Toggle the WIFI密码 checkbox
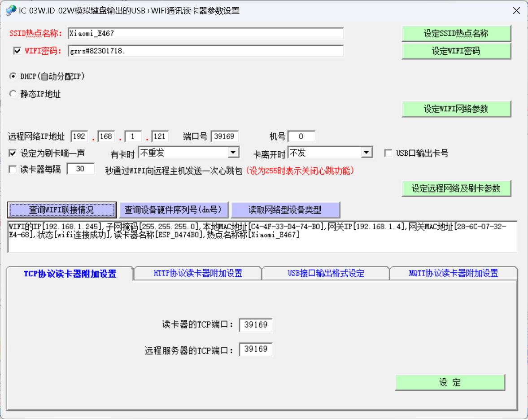This screenshot has width=528, height=420. pyautogui.click(x=17, y=51)
